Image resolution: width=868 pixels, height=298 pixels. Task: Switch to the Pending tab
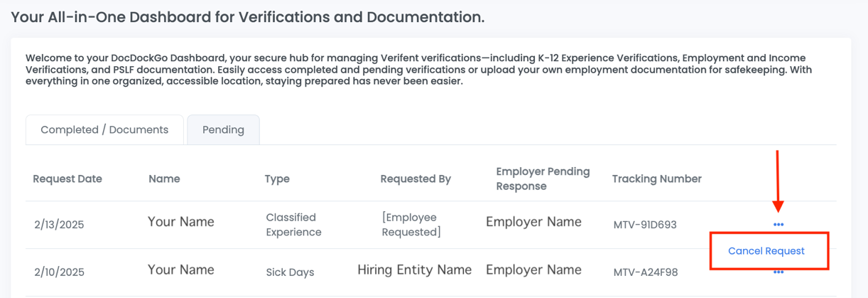(223, 130)
